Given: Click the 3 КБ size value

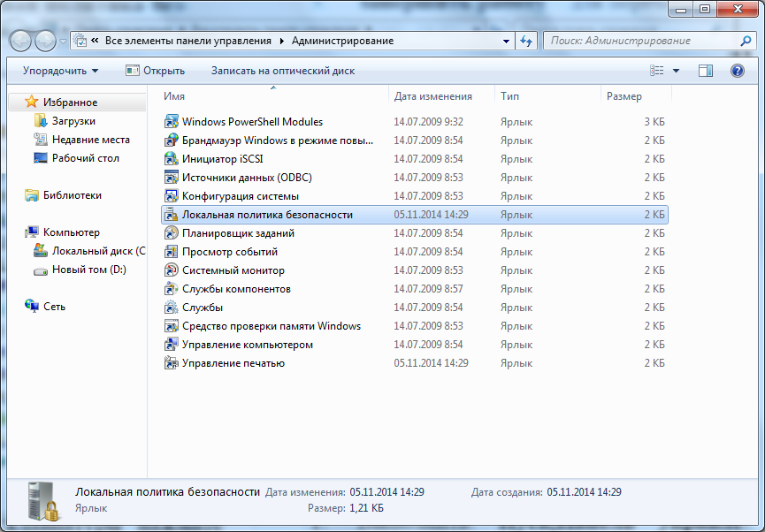Looking at the screenshot, I should (x=654, y=121).
